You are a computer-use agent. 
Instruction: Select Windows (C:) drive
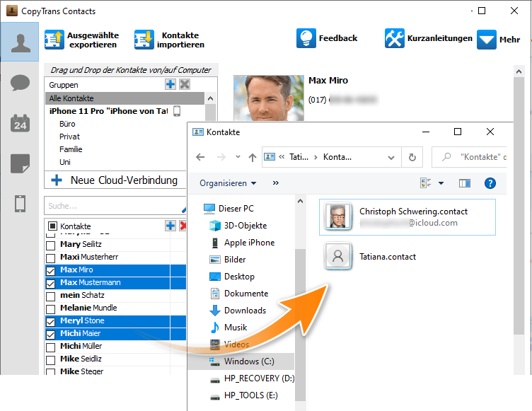coord(241,361)
